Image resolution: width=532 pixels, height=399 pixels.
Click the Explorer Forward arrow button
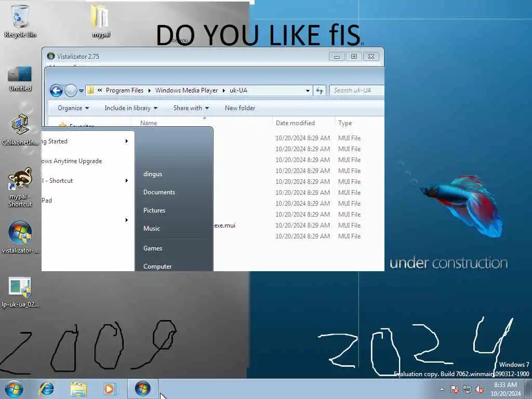pos(71,90)
